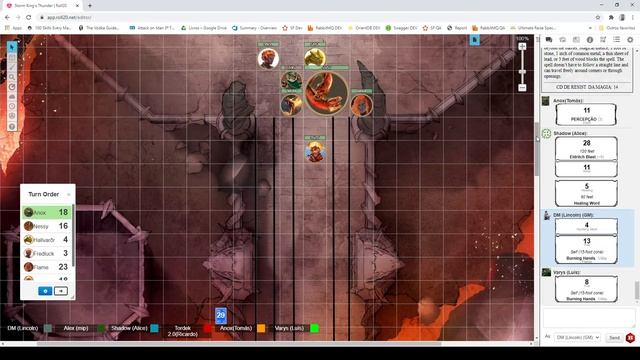Open the Turn Tracker clock tool
This screenshot has height=360, width=640.
coord(12,107)
